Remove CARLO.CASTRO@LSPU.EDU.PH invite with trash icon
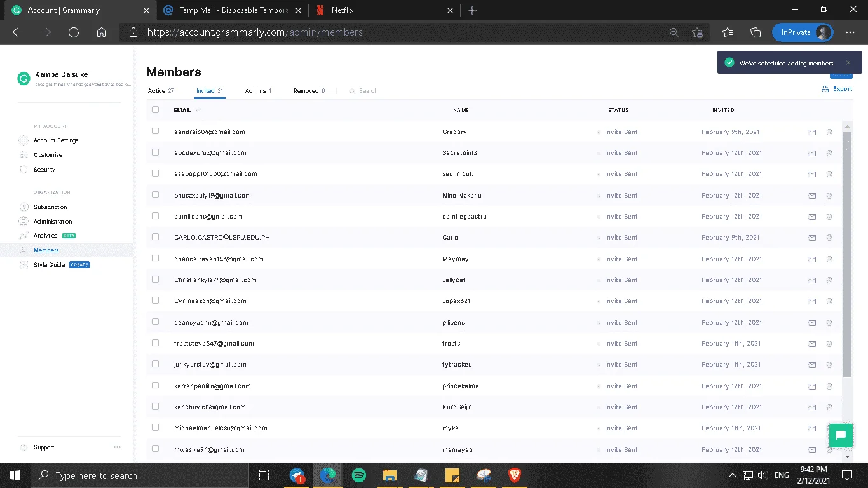Image resolution: width=868 pixels, height=488 pixels. tap(829, 238)
